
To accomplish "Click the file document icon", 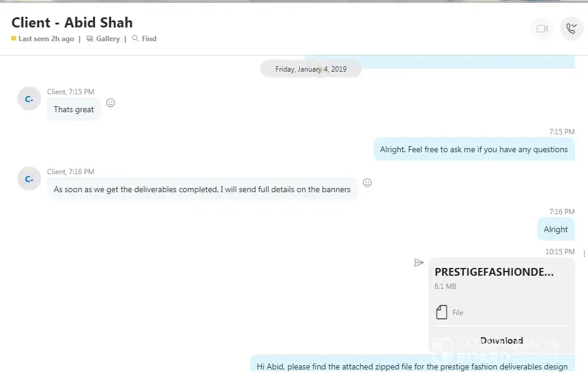I will 442,312.
